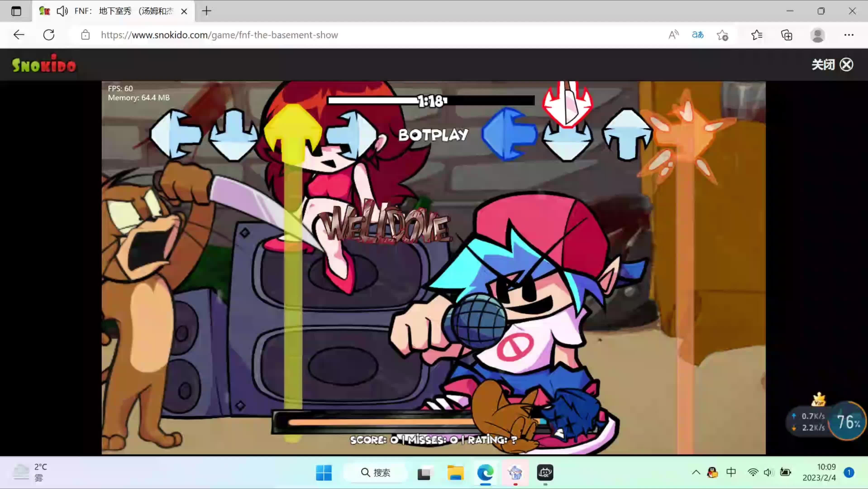Open the system volume control
The width and height of the screenshot is (868, 489).
[x=768, y=472]
